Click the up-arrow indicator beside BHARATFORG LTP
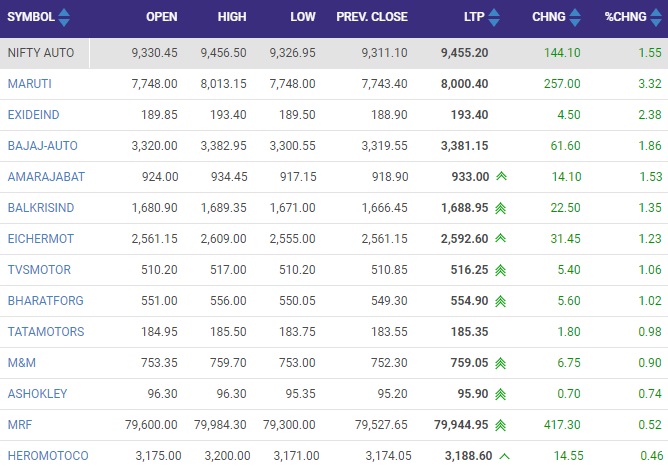Image resolution: width=668 pixels, height=467 pixels. coord(501,301)
